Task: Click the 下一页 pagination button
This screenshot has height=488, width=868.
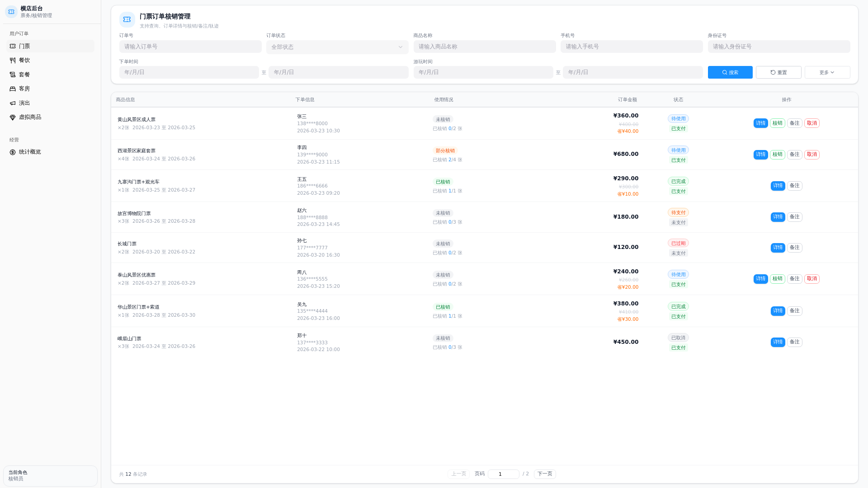Action: (x=545, y=474)
